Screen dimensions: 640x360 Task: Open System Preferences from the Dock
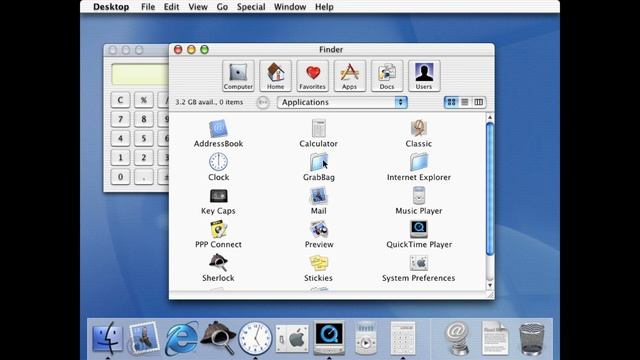[292, 339]
